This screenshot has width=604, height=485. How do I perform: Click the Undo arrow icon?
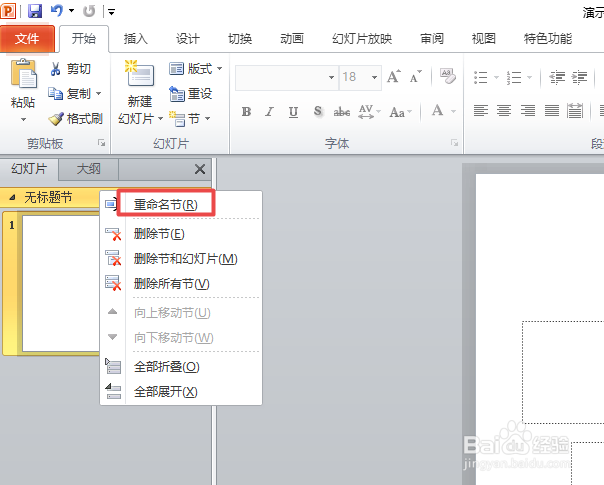pos(56,11)
